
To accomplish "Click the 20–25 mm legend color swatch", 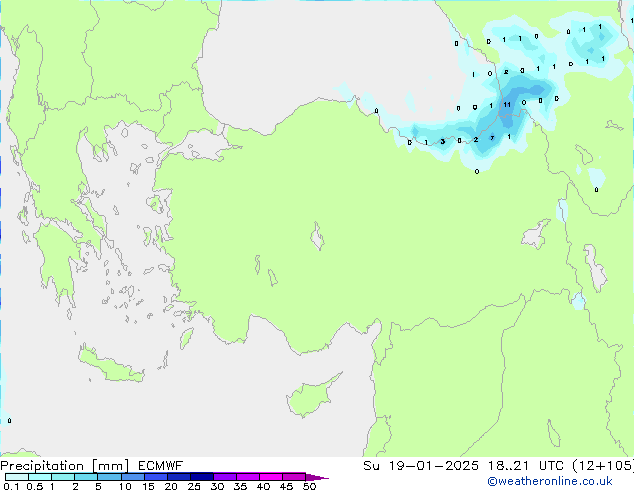I will (x=178, y=477).
